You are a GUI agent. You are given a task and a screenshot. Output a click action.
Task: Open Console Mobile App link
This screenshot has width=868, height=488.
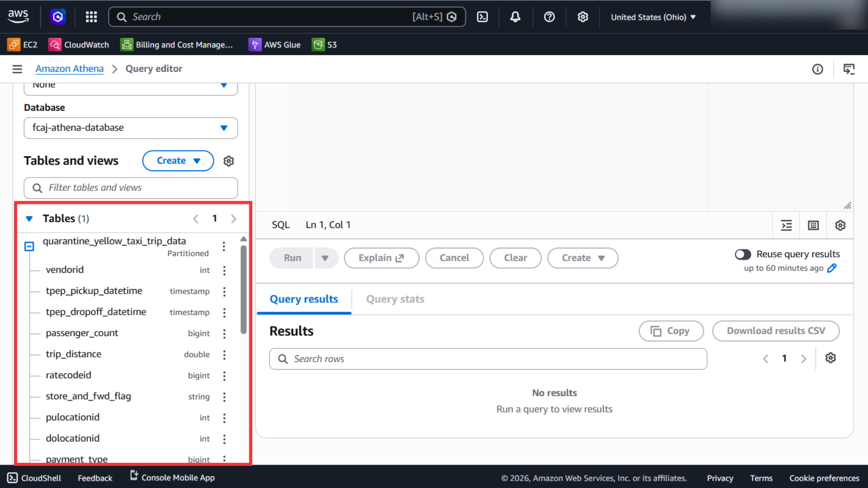point(172,477)
